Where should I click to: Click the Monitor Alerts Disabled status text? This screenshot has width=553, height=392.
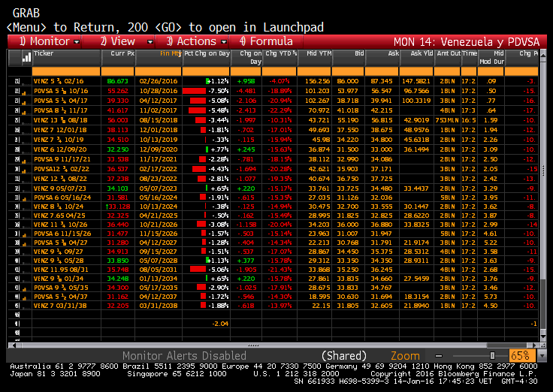[x=184, y=356]
